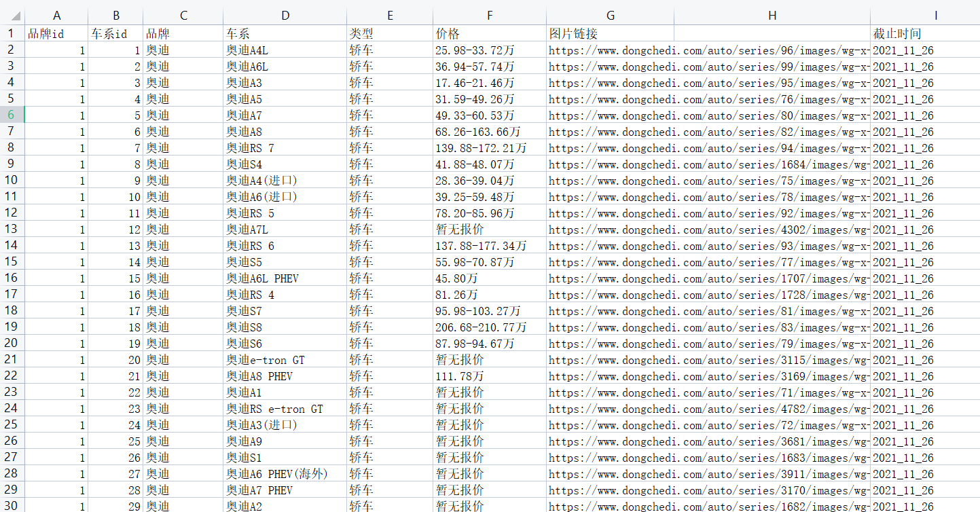Screen dimensions: 980x512
Task: Select cell 奥迪A6L in row 3
Action: click(285, 66)
